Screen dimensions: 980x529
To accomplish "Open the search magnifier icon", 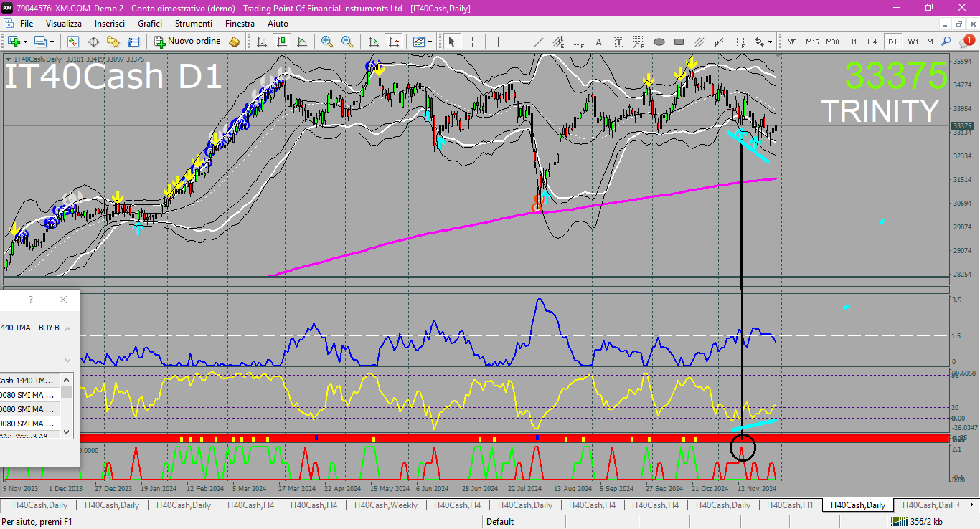I will [x=946, y=42].
